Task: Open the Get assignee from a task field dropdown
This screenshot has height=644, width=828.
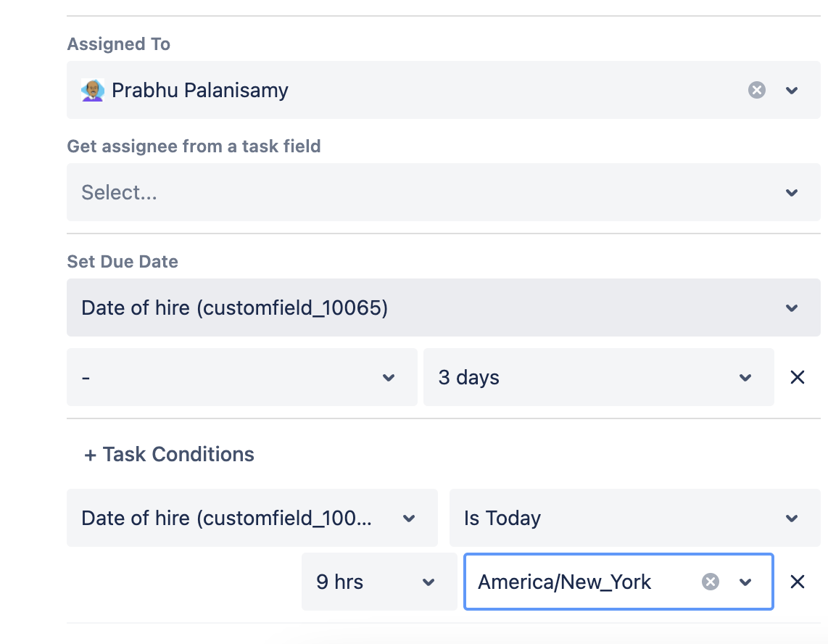Action: [x=442, y=192]
